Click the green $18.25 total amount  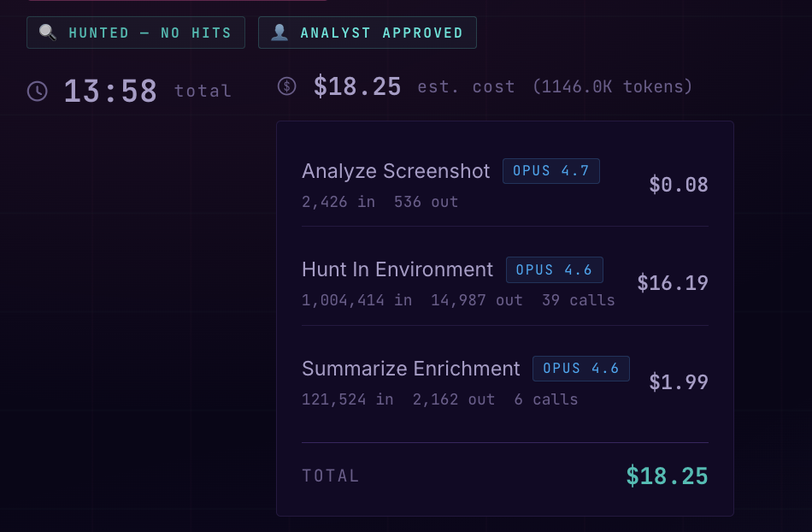point(667,476)
